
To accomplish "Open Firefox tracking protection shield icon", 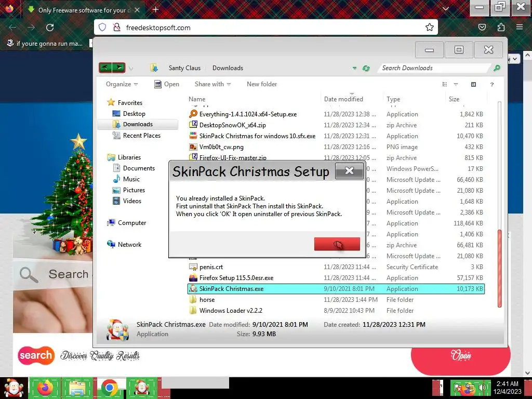I will pyautogui.click(x=102, y=27).
